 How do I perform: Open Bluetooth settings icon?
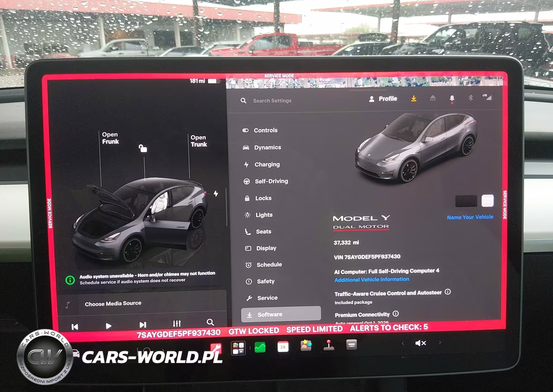click(470, 98)
